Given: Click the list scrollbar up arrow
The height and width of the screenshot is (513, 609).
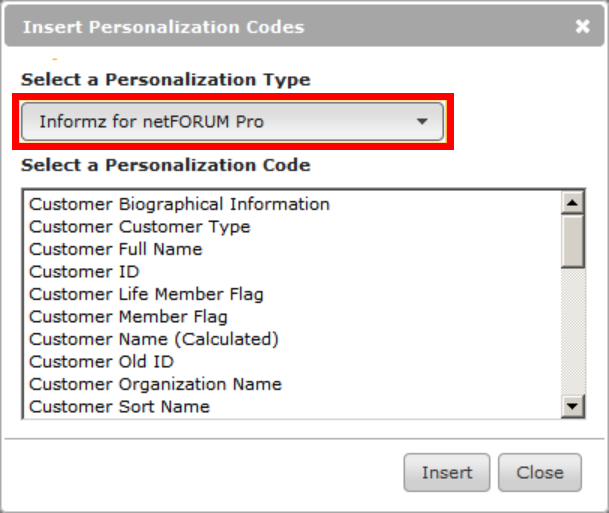Looking at the screenshot, I should [572, 202].
